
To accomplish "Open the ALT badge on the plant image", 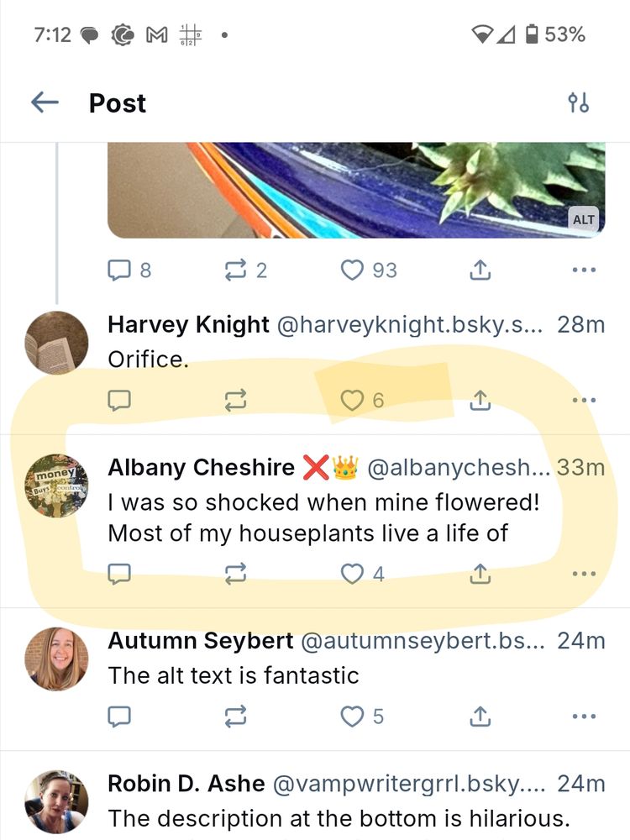I will click(x=583, y=219).
